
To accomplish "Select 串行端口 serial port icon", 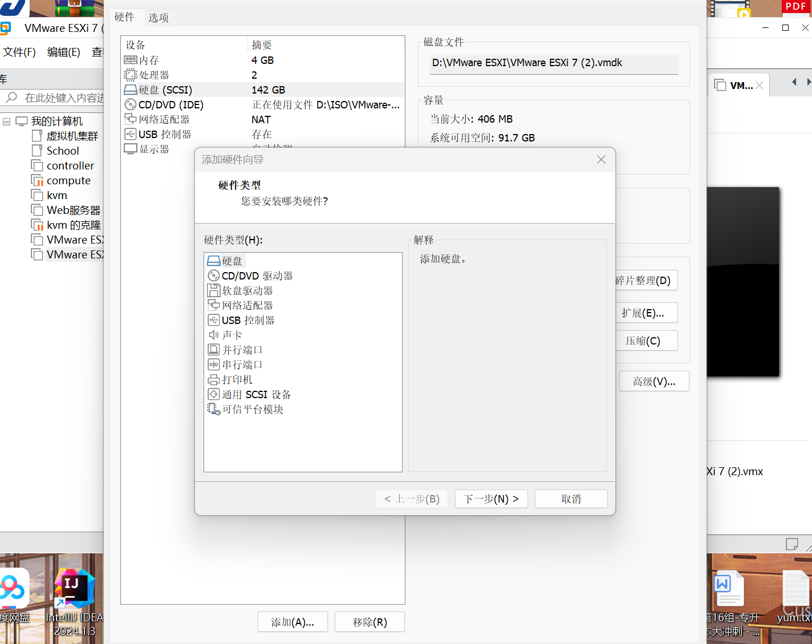I will click(214, 364).
